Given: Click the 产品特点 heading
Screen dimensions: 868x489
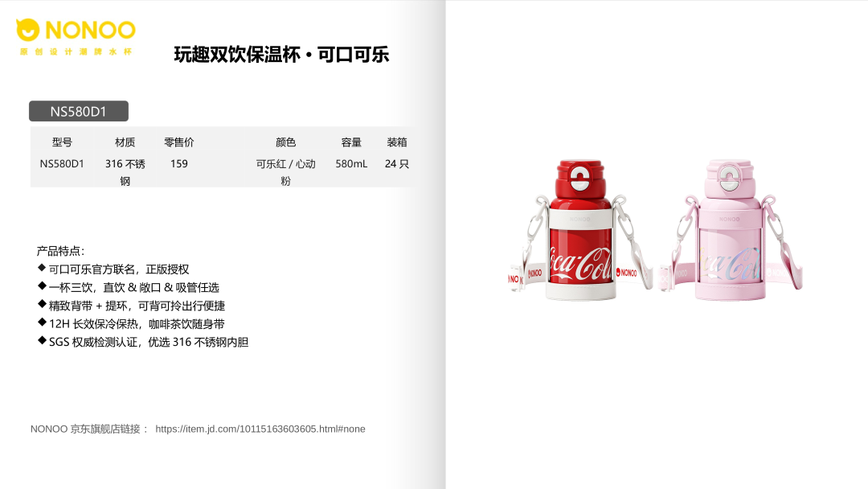Looking at the screenshot, I should click(x=60, y=252).
